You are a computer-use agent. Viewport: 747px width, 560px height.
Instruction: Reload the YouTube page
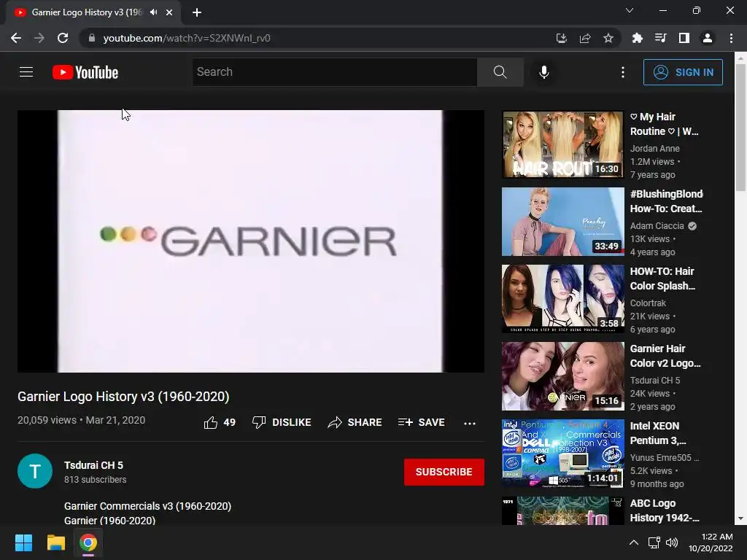63,38
